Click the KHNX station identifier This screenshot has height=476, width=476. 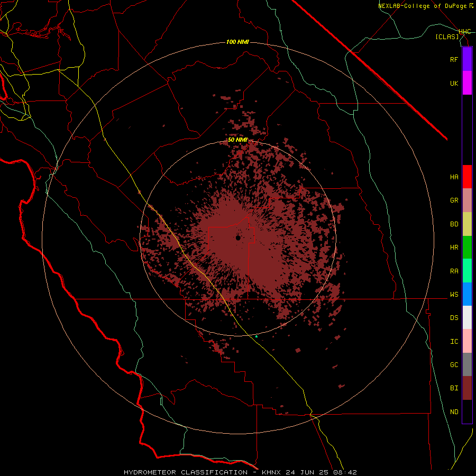[x=271, y=472]
